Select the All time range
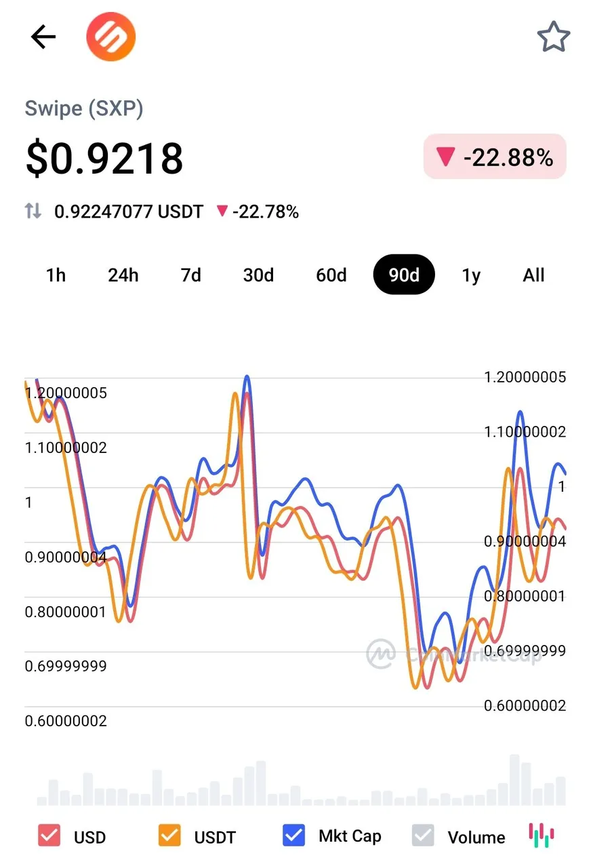The height and width of the screenshot is (868, 591). coord(534,275)
